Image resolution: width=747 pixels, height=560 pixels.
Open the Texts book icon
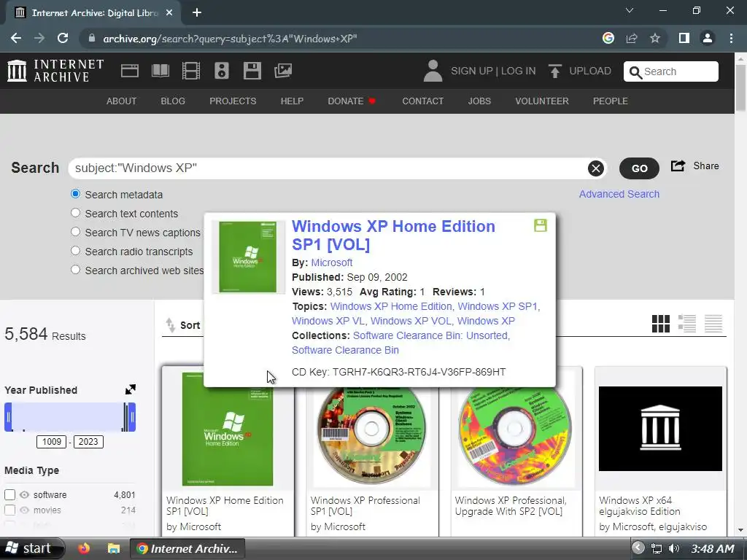click(x=160, y=71)
